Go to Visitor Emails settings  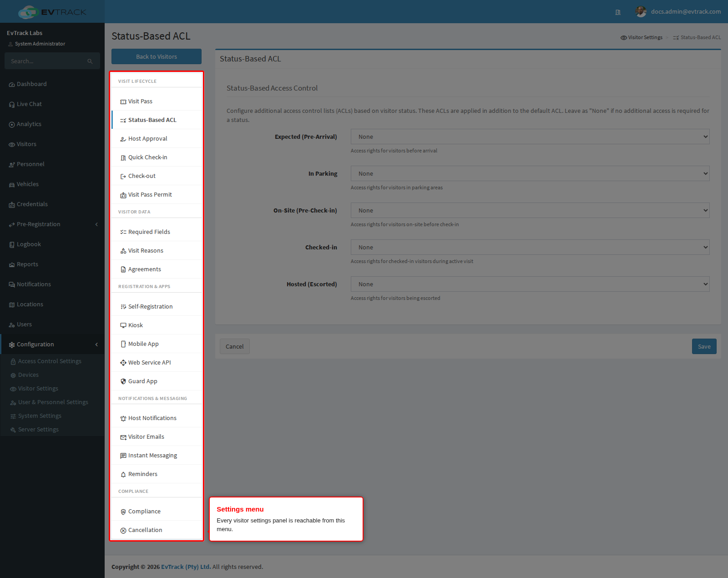157,437
